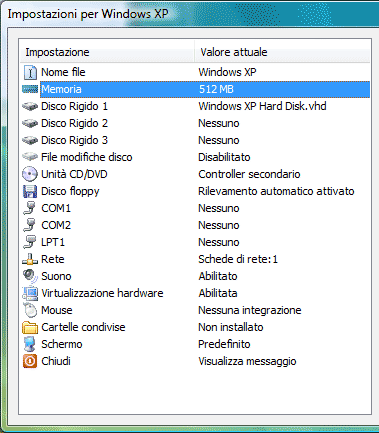Click the Mouse icon
Viewport: 379px width, 433px height.
tap(30, 310)
